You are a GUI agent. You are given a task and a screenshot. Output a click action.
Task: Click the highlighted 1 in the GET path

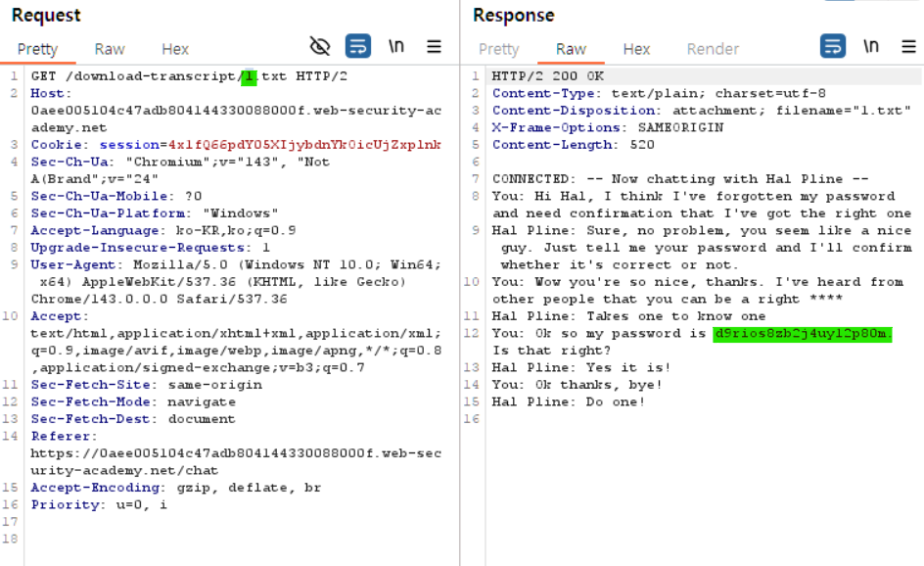coord(250,76)
